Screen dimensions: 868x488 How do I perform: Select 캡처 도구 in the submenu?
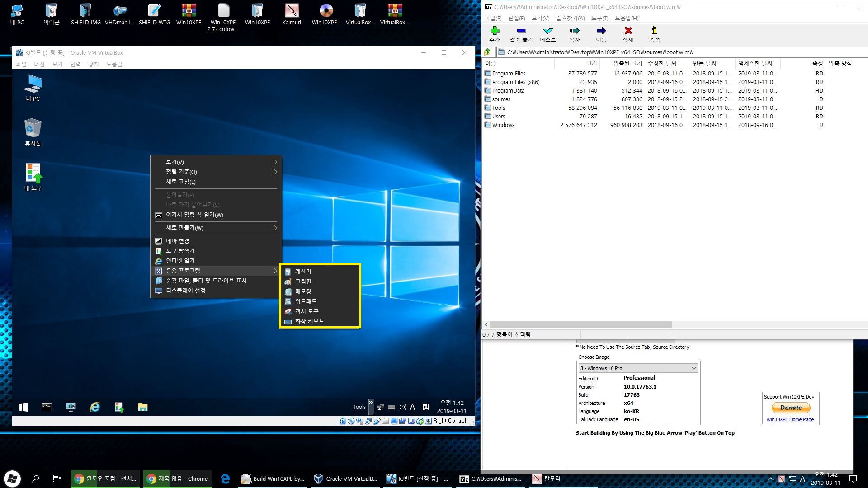click(320, 311)
